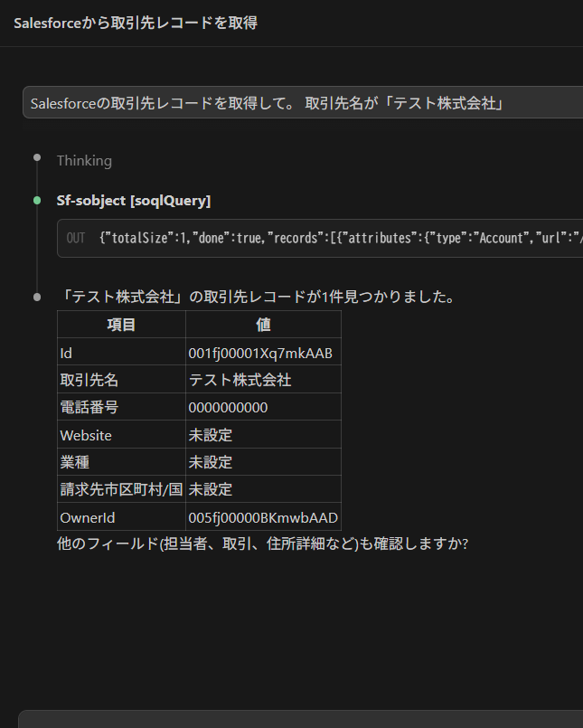Expand the Thinking step
This screenshot has width=583, height=728.
84,161
